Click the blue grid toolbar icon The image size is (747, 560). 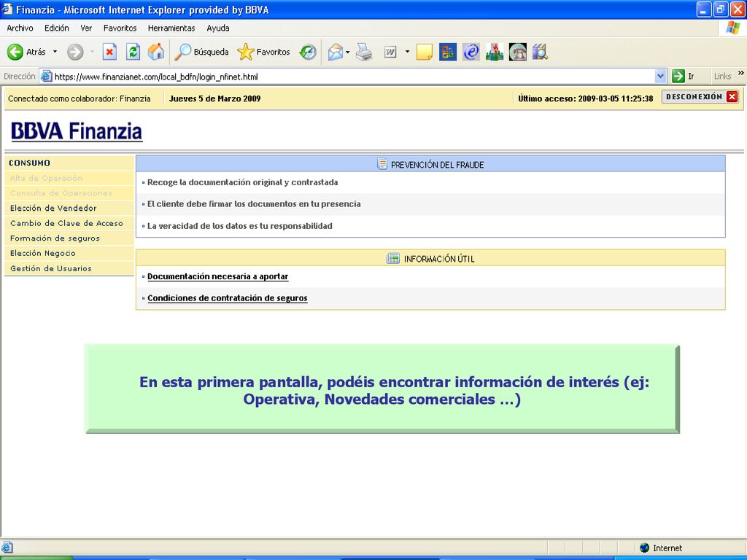click(x=447, y=52)
